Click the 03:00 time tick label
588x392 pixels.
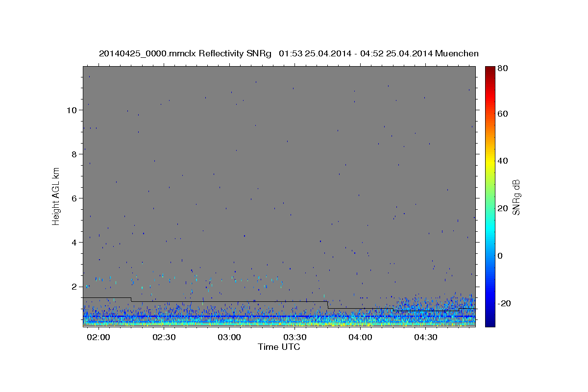[x=230, y=337]
